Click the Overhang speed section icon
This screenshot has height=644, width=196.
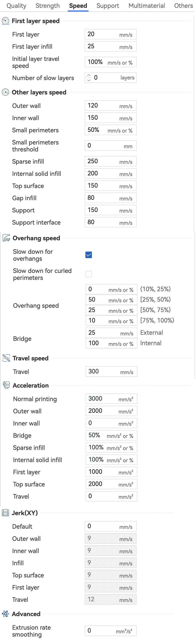pos(6,238)
